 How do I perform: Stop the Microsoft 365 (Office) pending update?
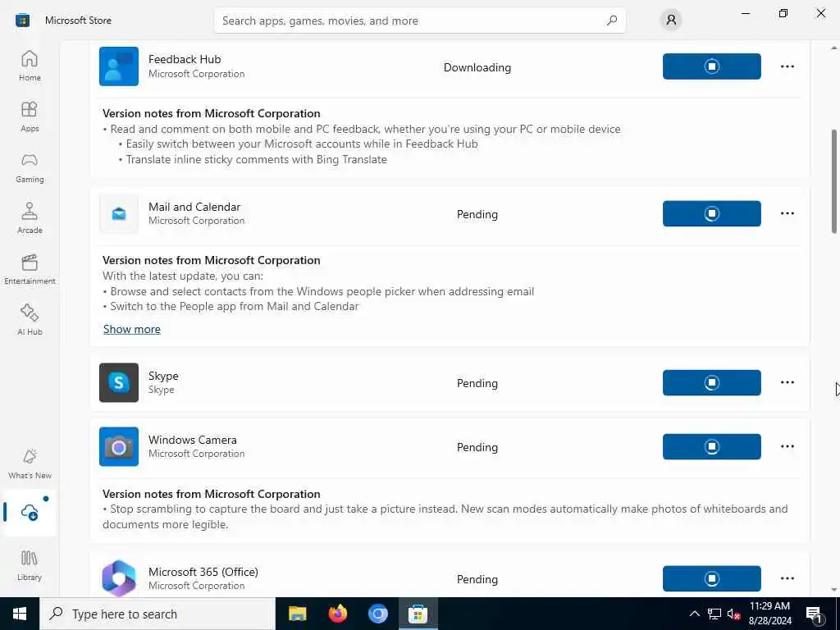coord(711,578)
